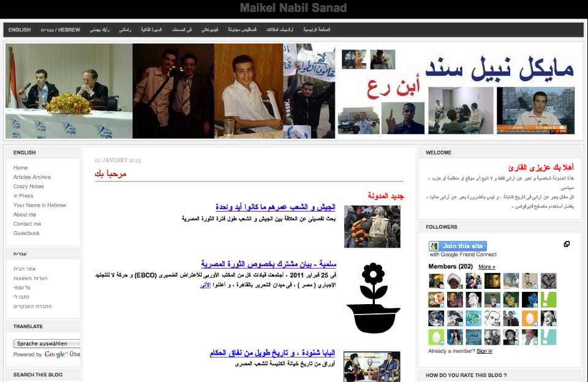
Task: Click the black flower-pot post image
Action: 372,299
